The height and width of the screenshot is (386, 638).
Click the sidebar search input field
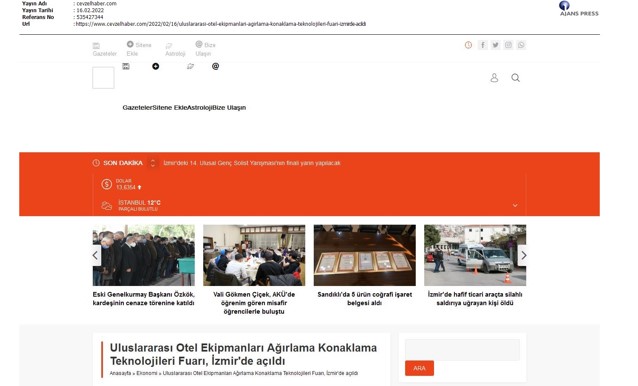(x=462, y=350)
